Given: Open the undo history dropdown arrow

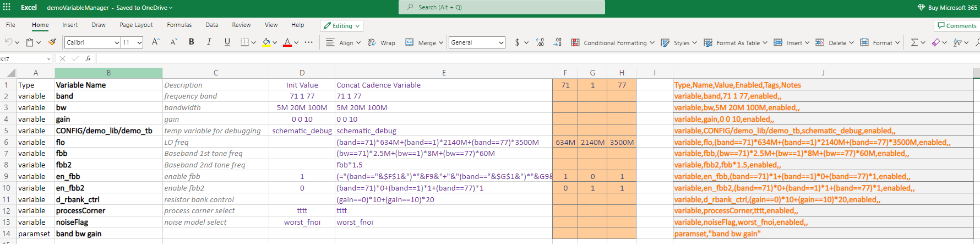Looking at the screenshot, I should pyautogui.click(x=17, y=42).
